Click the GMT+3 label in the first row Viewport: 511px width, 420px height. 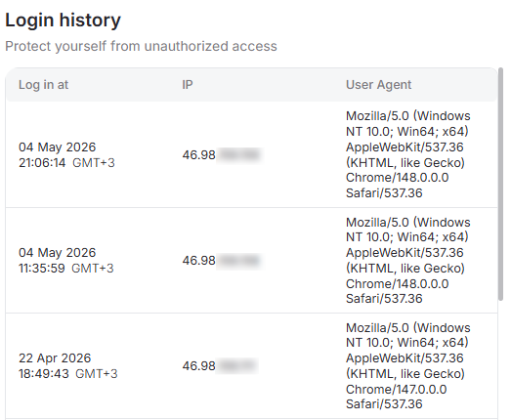pos(94,162)
